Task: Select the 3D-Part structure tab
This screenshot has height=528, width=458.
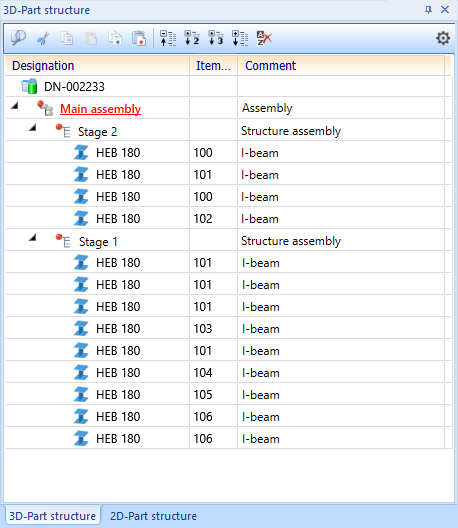Action: (x=52, y=516)
